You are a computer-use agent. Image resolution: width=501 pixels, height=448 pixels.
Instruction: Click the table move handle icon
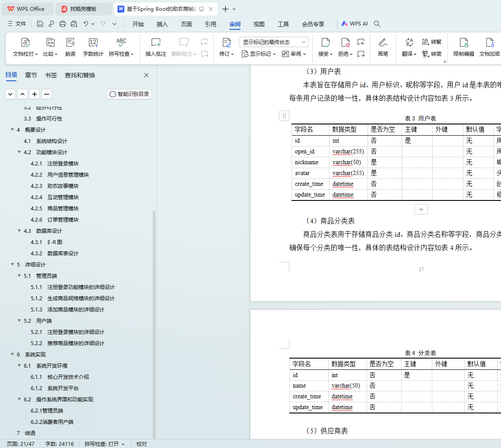point(284,116)
